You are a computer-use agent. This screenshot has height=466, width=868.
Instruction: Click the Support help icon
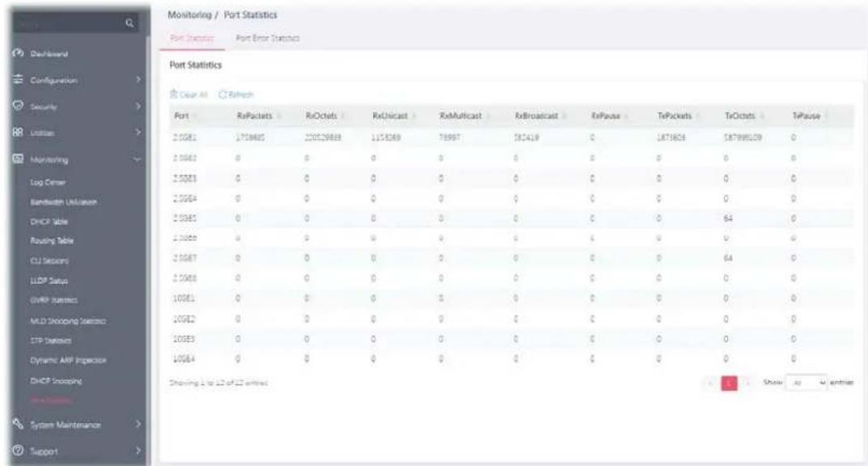coord(19,451)
